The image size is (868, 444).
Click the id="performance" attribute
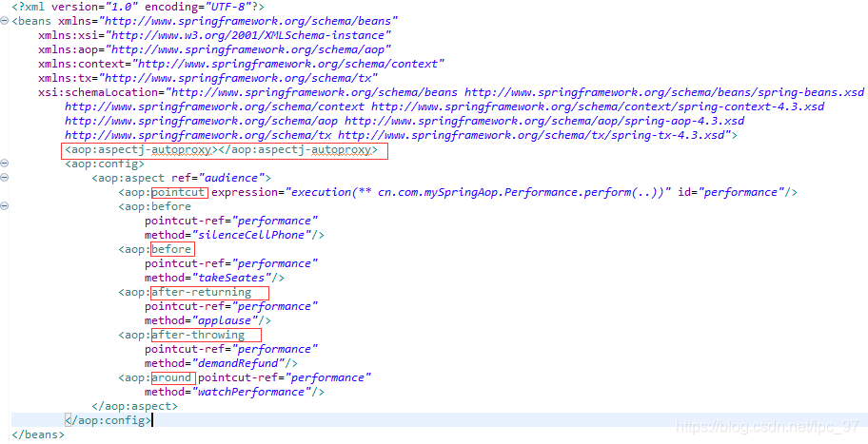(x=731, y=192)
